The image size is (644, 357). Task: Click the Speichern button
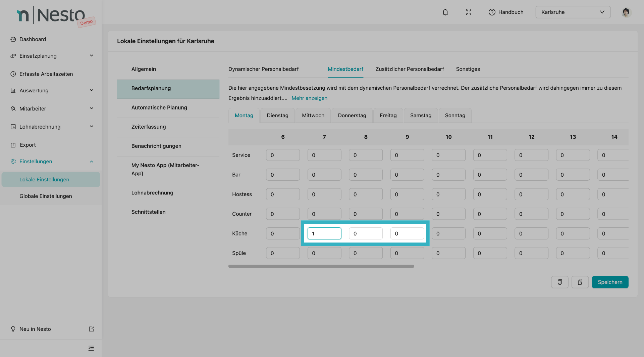(609, 282)
